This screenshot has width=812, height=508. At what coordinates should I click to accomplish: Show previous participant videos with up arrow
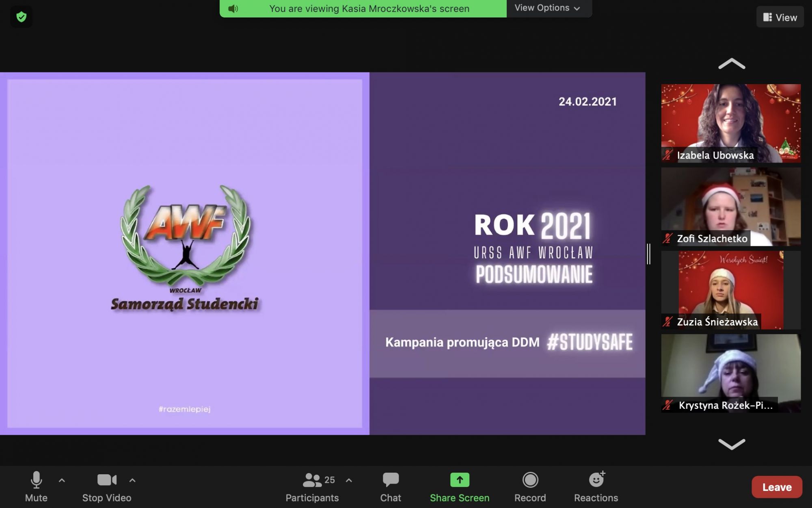coord(732,64)
